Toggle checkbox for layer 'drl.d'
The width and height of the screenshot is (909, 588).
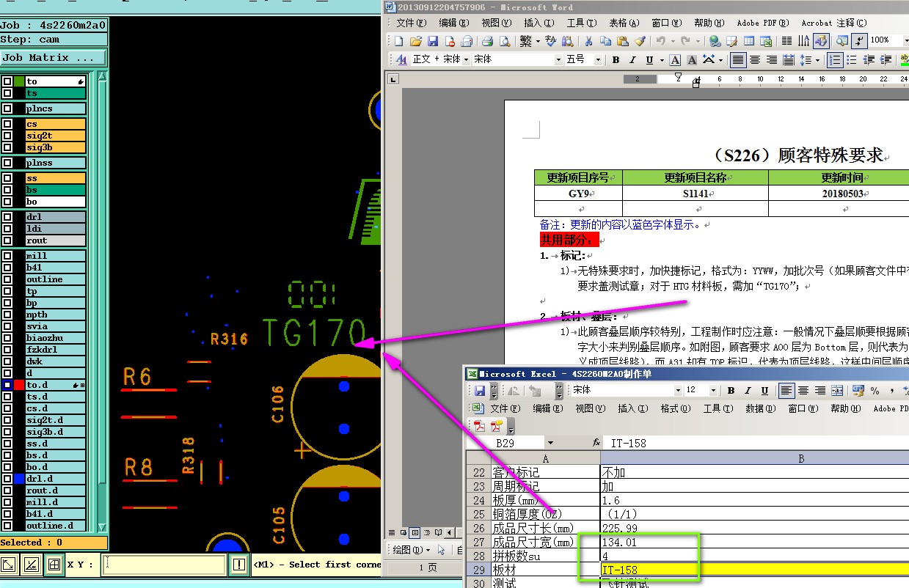(7, 479)
